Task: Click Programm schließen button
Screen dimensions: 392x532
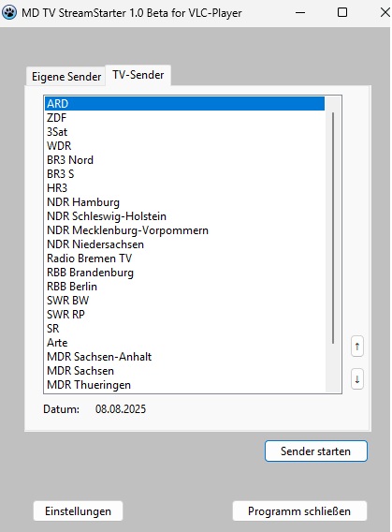Action: (x=299, y=511)
